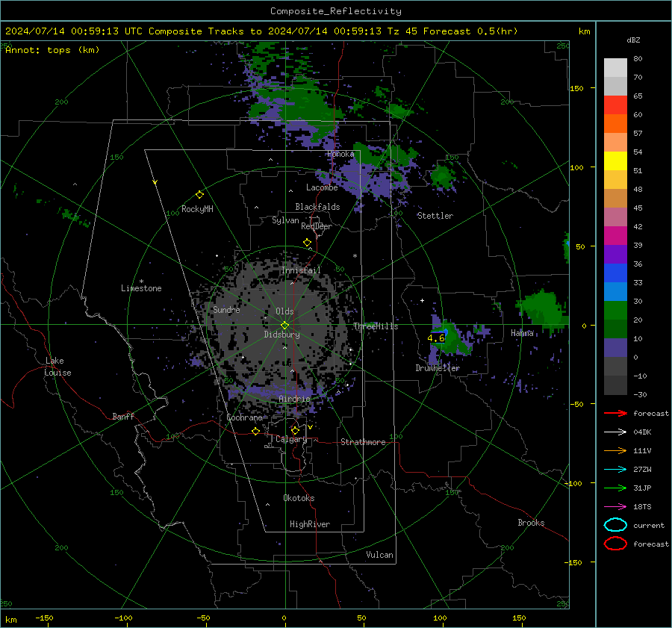Click the cyan 'current' ellipse legend icon
This screenshot has width=672, height=628.
tap(615, 525)
